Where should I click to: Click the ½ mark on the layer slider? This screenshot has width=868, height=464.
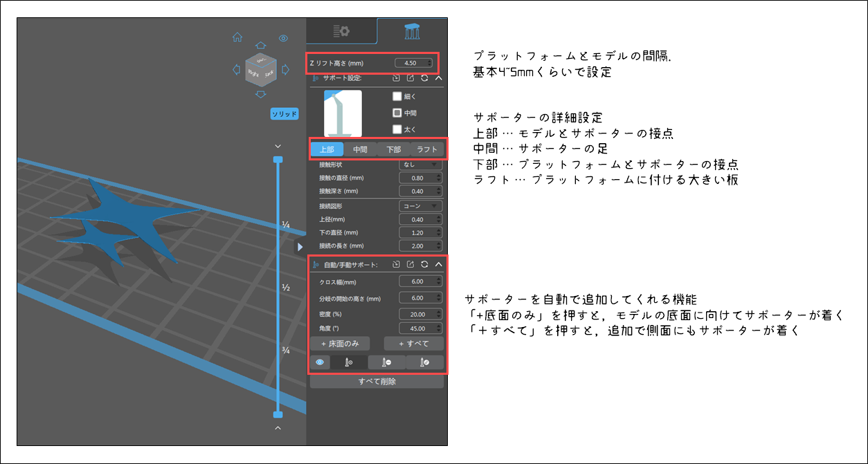click(x=285, y=287)
